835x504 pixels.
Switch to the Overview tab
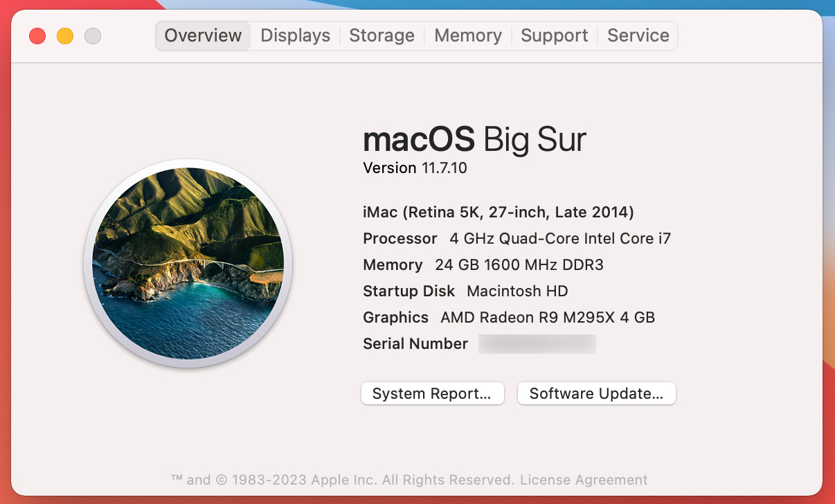(203, 36)
